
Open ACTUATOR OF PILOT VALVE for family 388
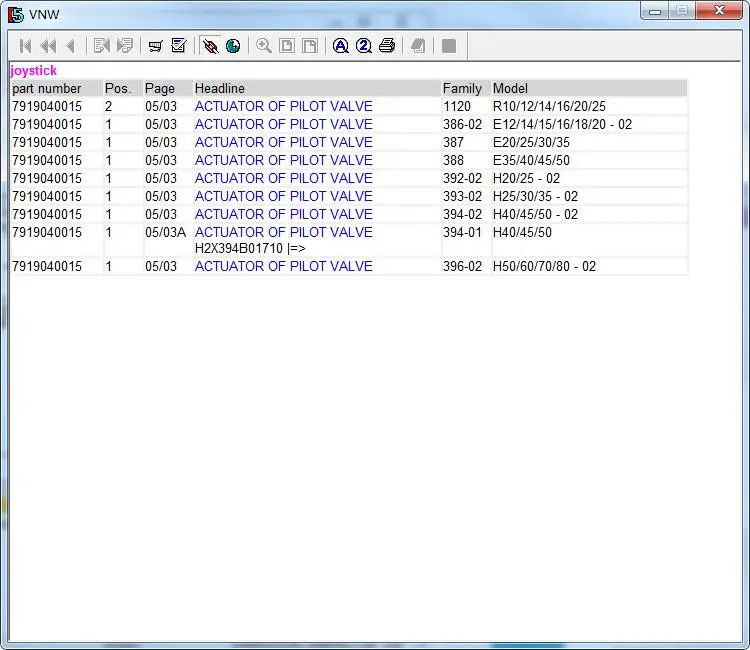(283, 160)
